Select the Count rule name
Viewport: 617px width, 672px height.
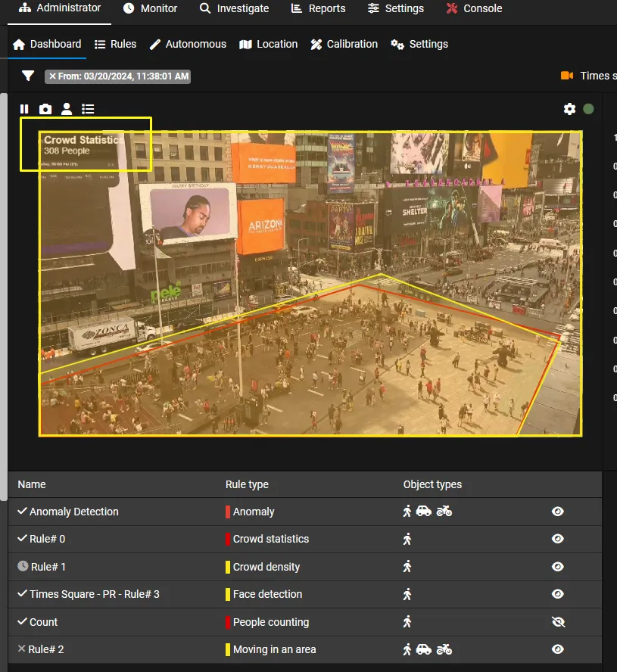tap(43, 622)
